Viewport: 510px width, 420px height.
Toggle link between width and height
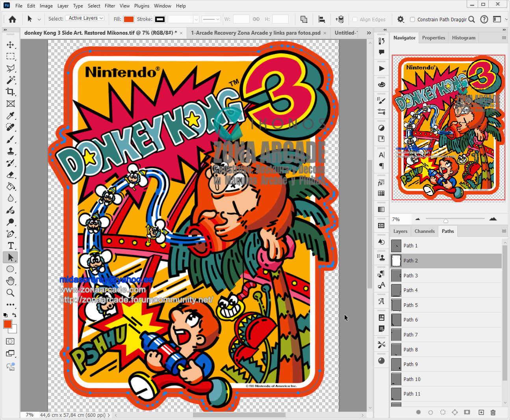[x=256, y=19]
